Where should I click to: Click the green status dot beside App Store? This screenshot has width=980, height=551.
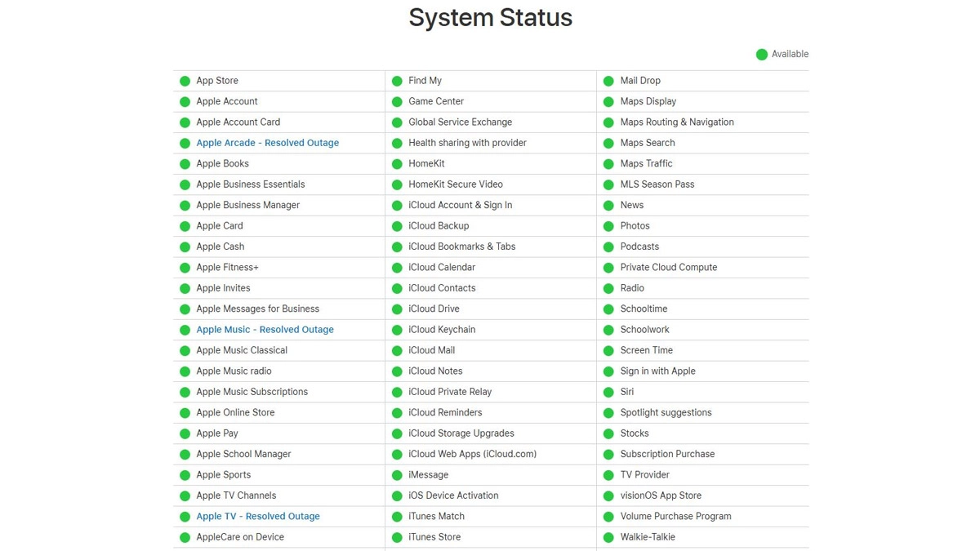[x=185, y=81]
